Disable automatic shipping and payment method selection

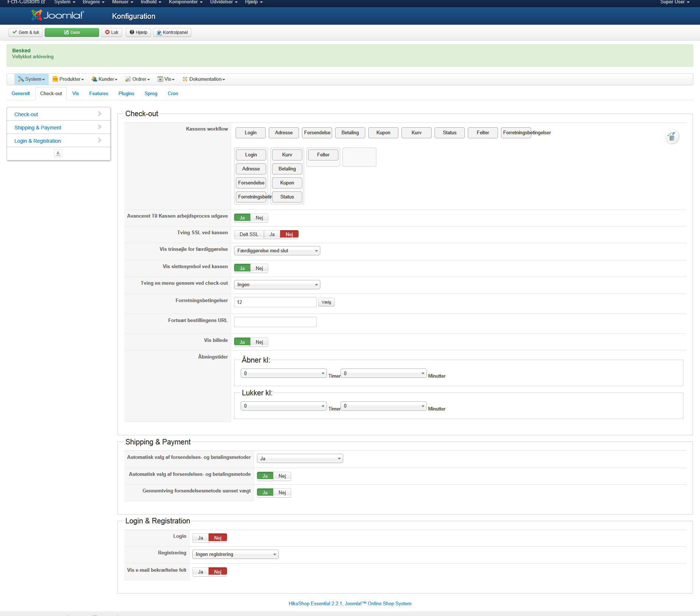(282, 476)
